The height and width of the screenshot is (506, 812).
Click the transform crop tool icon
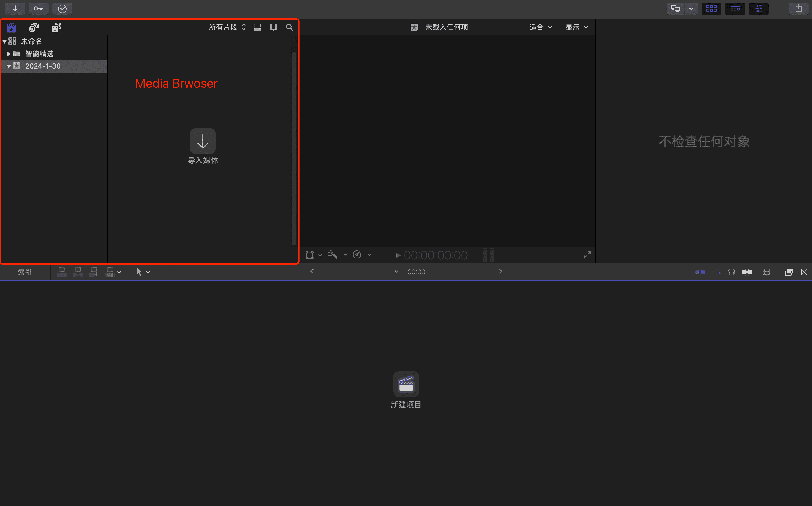point(309,255)
